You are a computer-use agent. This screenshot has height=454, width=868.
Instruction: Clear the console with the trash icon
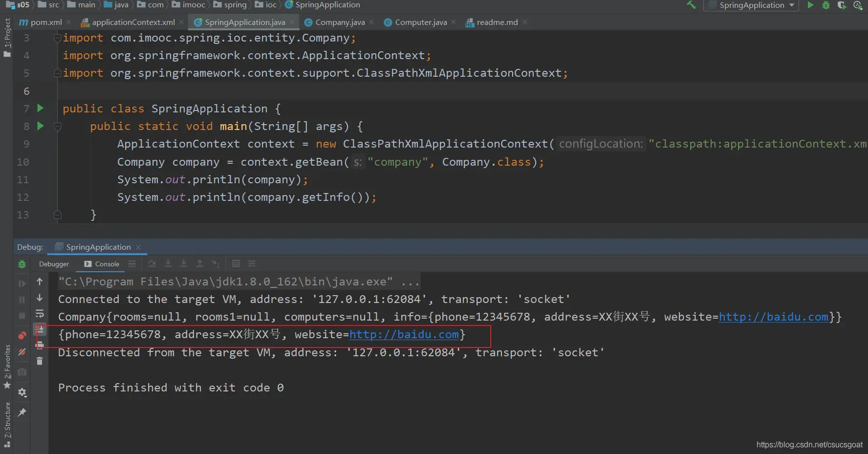click(x=40, y=361)
